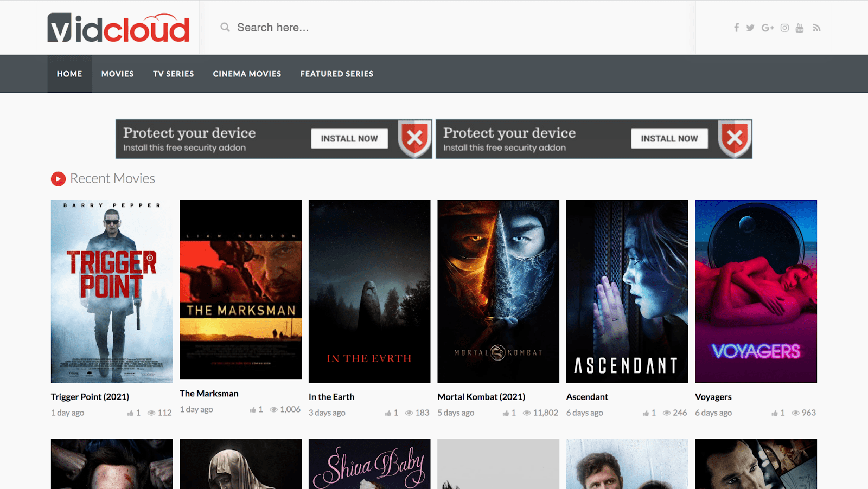Open the Twitter social icon
The height and width of the screenshot is (489, 868).
(x=750, y=28)
